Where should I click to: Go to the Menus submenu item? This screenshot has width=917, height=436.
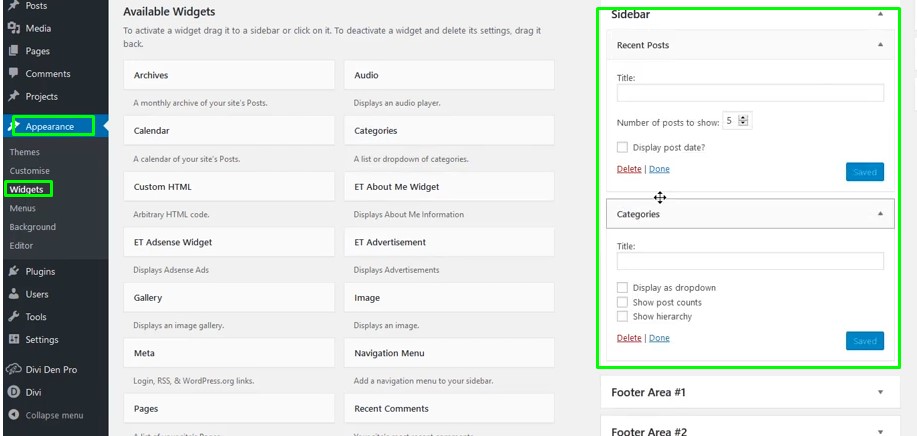pyautogui.click(x=23, y=208)
